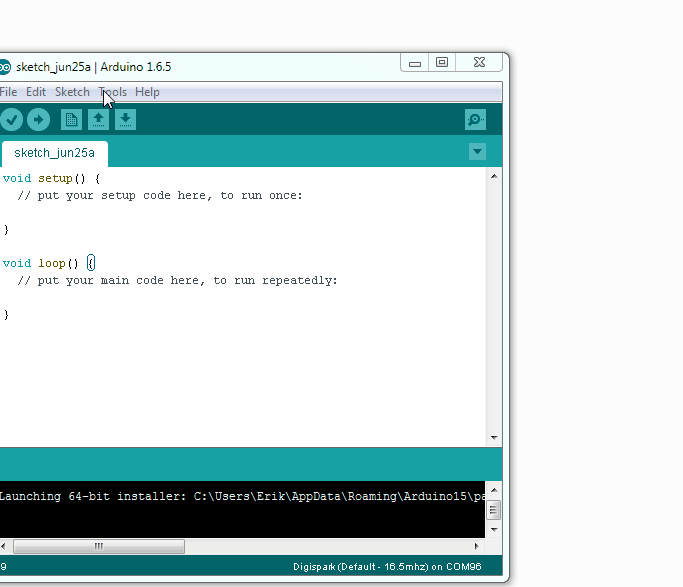This screenshot has height=587, width=683.
Task: Open the Help menu
Action: click(147, 92)
